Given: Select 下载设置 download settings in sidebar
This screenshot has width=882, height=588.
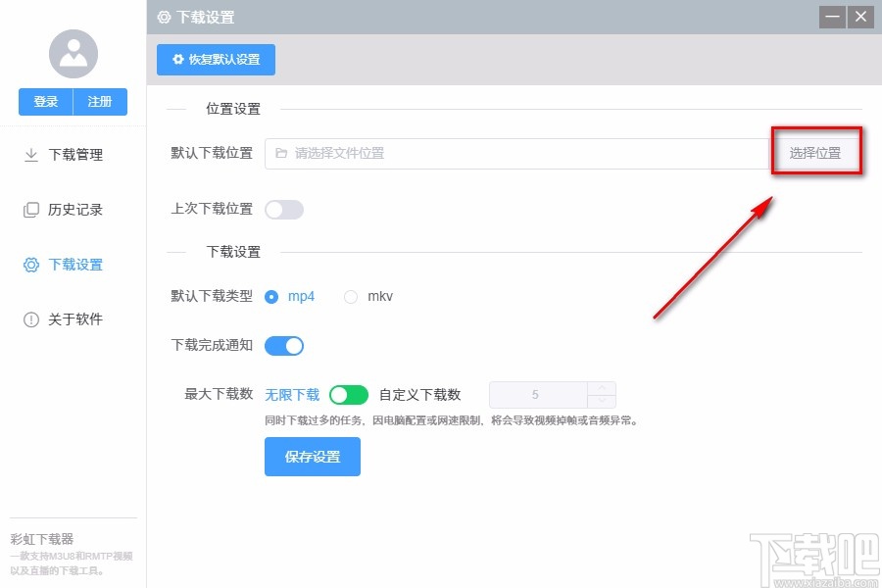Looking at the screenshot, I should (x=63, y=264).
